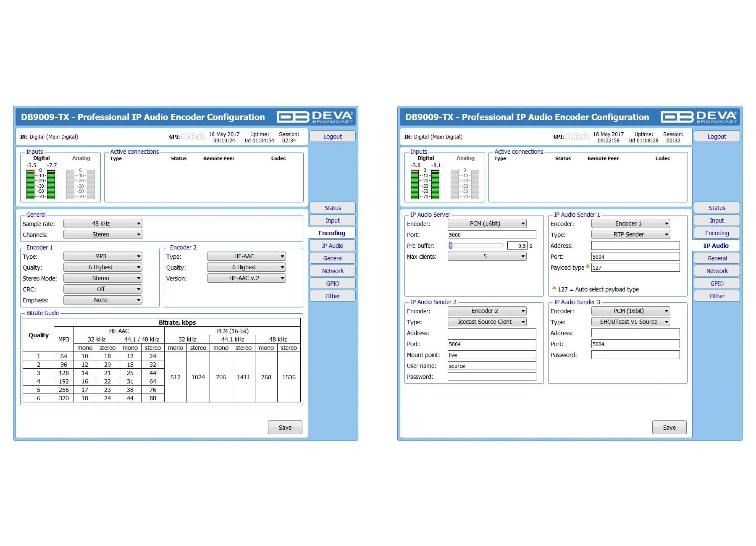Open IP Audio Server Encoder PCM dropdown
This screenshot has height=546, width=756.
coord(487,223)
